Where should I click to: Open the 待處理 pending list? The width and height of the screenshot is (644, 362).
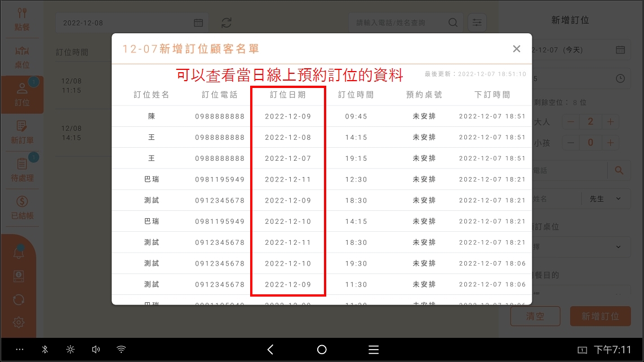click(22, 170)
